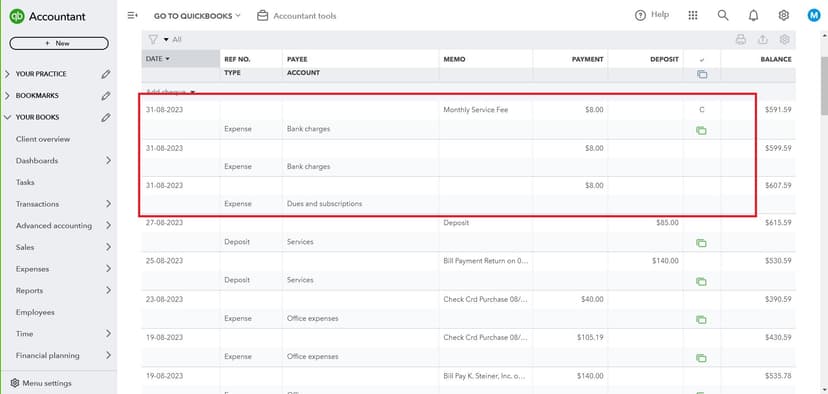Select the Dues and subscriptions account cell
This screenshot has width=828, height=394.
324,203
